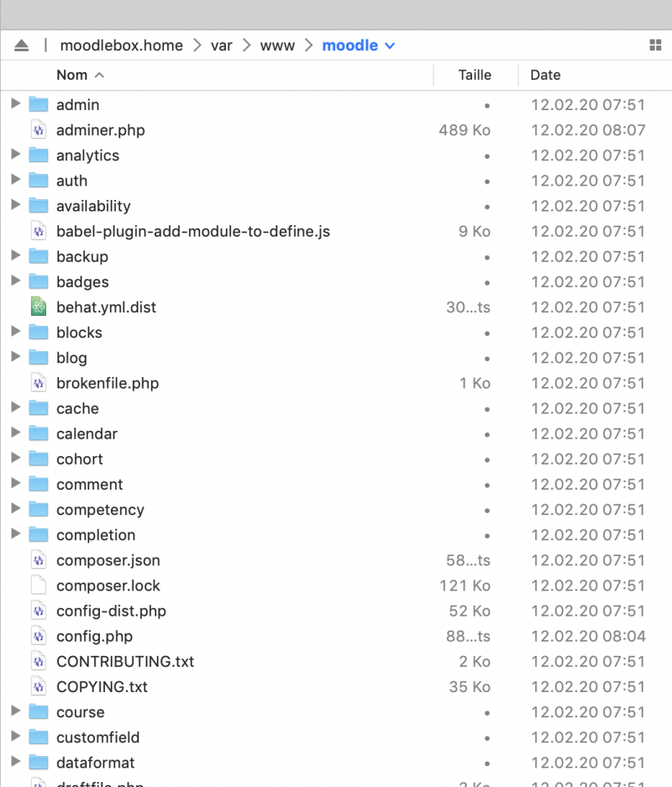The image size is (672, 787).
Task: Expand the availability folder disclosure triangle
Action: 16,205
